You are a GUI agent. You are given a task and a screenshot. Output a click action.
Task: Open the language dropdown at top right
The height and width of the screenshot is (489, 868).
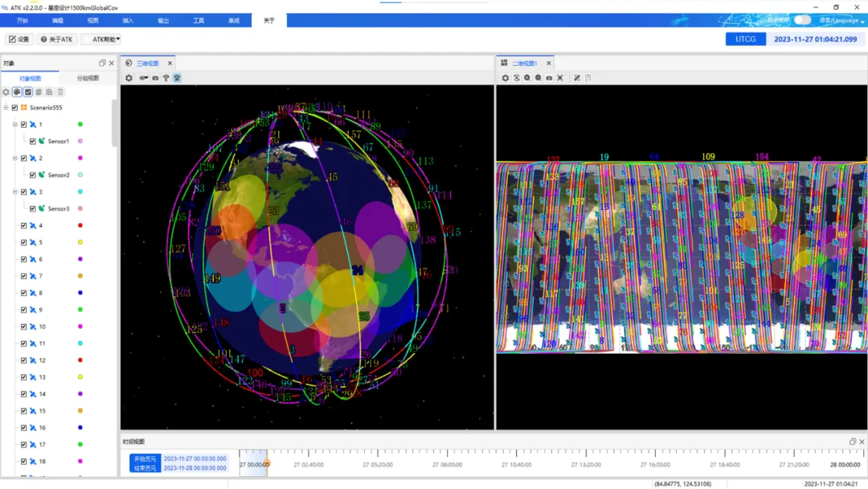[841, 20]
